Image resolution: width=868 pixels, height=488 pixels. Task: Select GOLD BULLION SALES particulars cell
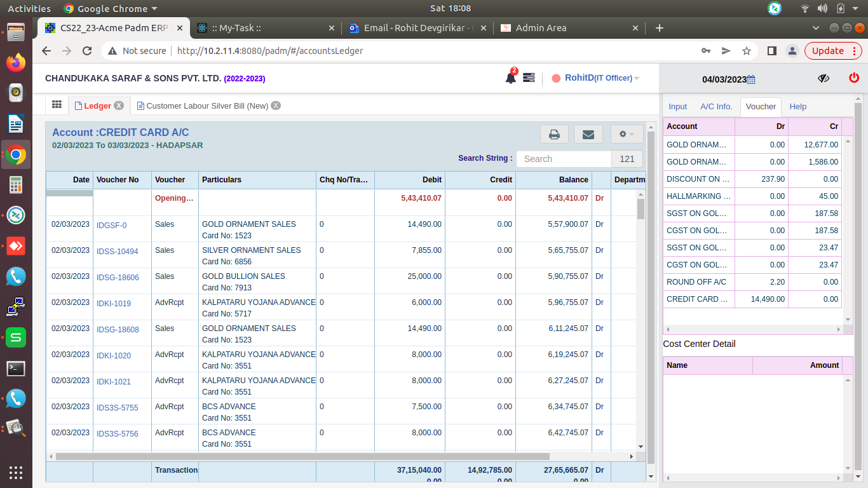[257, 282]
